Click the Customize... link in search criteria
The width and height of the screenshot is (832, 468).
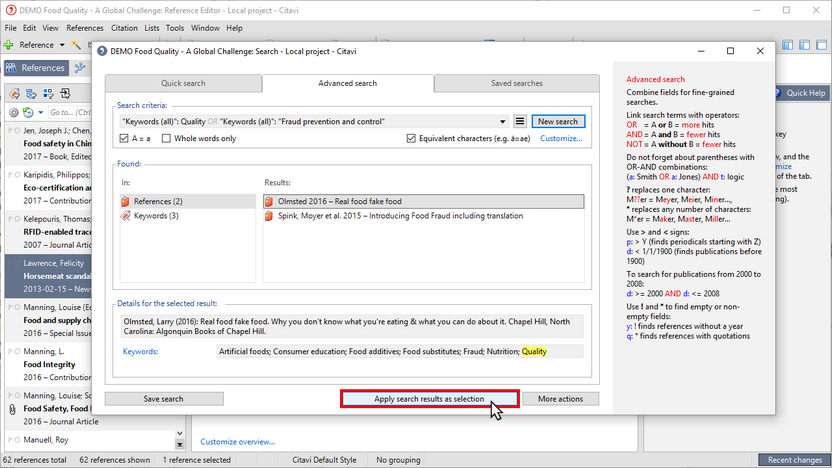(561, 138)
